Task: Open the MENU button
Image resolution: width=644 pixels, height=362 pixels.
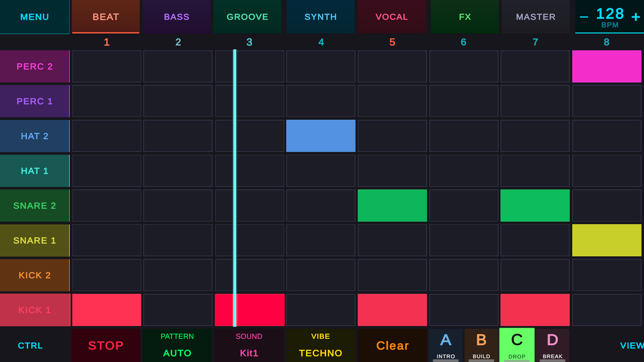Action: click(35, 17)
